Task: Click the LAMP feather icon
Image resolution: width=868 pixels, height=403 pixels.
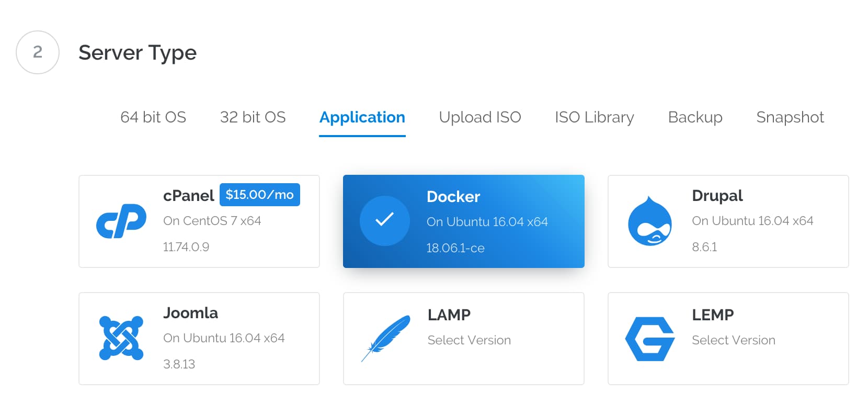Action: click(386, 338)
